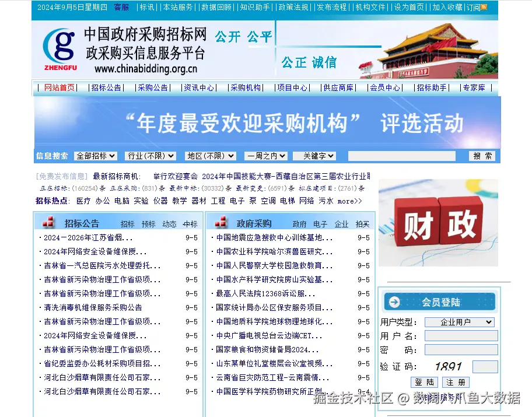Expand the 关键字 search type dropdown

pyautogui.click(x=314, y=156)
